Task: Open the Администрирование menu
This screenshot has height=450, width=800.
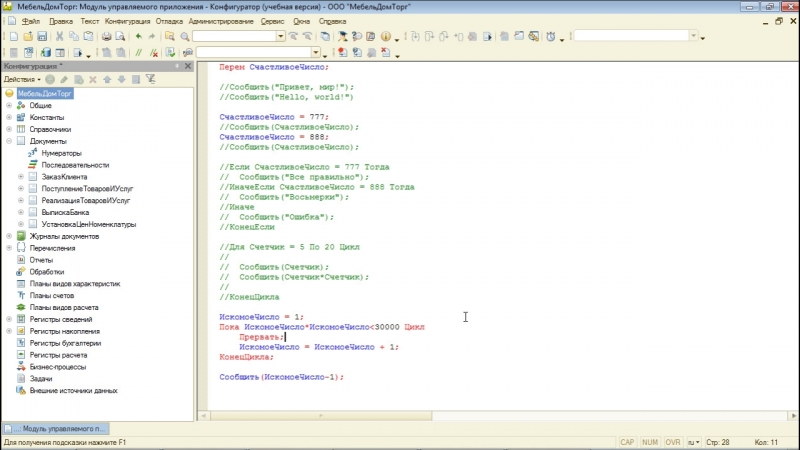Action: [221, 21]
